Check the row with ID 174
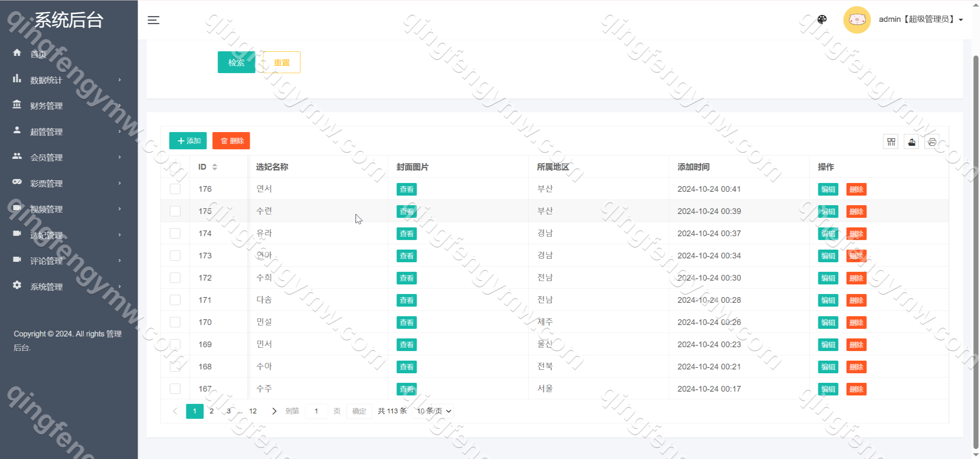 tap(175, 234)
